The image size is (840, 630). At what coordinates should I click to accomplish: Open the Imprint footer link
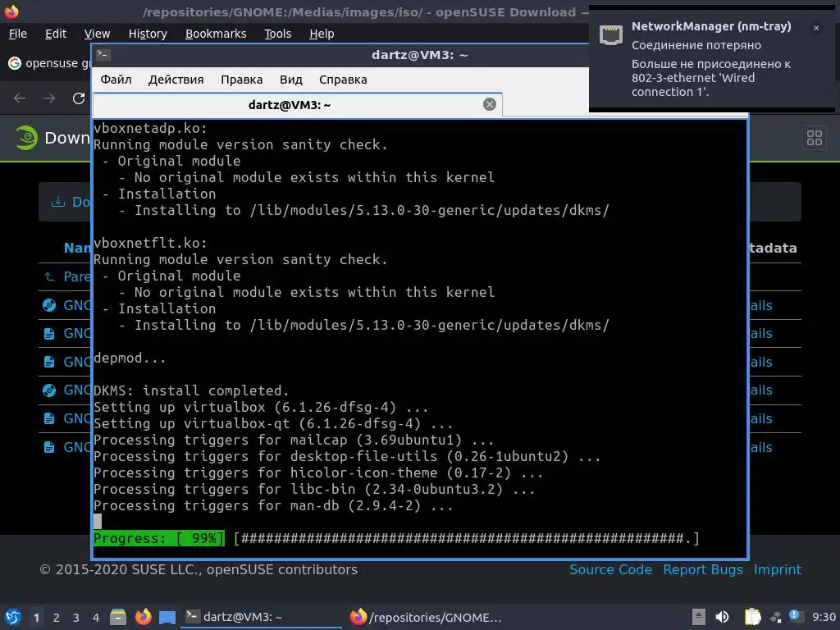[x=778, y=569]
